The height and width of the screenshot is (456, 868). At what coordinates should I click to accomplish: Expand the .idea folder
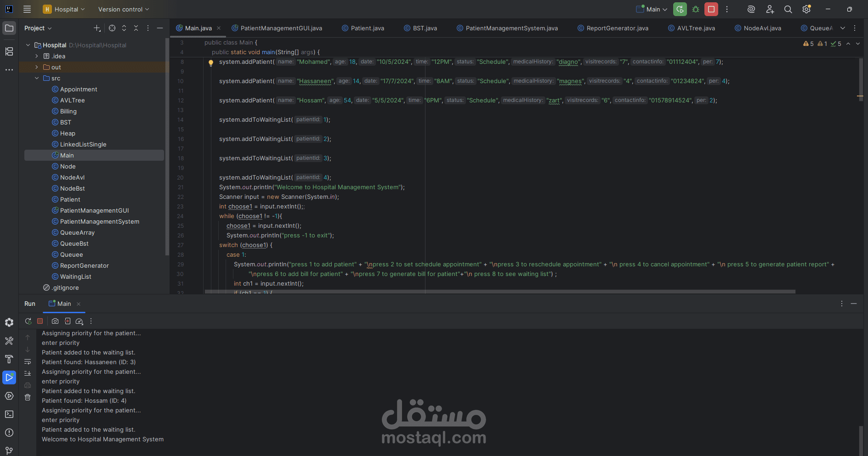(x=37, y=56)
